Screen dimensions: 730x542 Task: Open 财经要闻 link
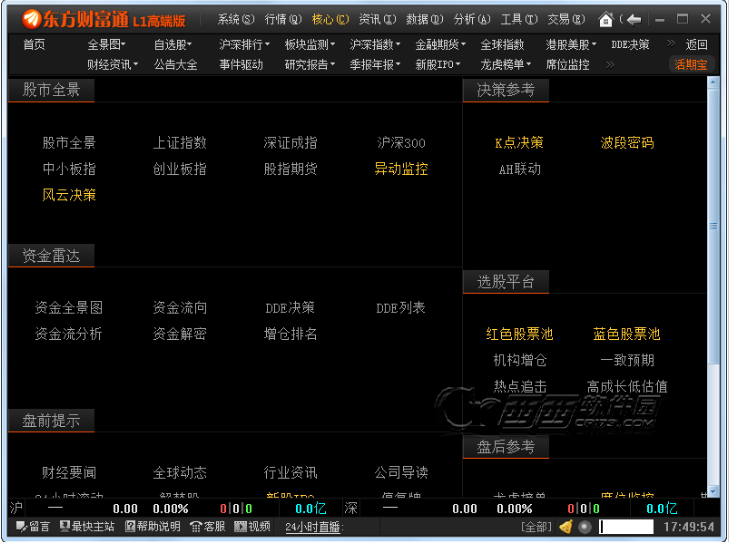(69, 473)
